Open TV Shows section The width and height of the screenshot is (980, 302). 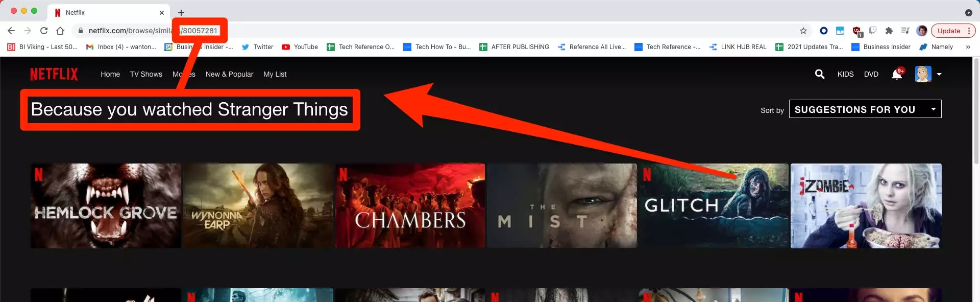[146, 74]
